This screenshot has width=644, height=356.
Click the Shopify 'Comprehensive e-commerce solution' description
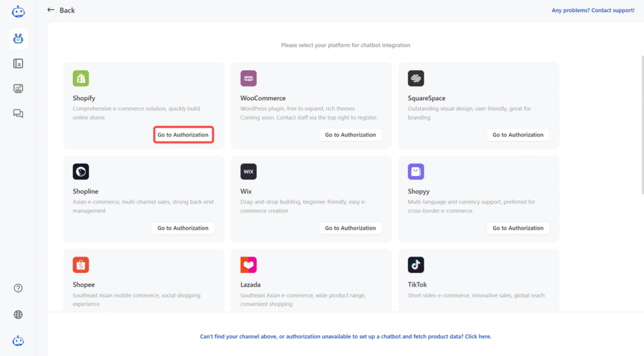point(136,113)
